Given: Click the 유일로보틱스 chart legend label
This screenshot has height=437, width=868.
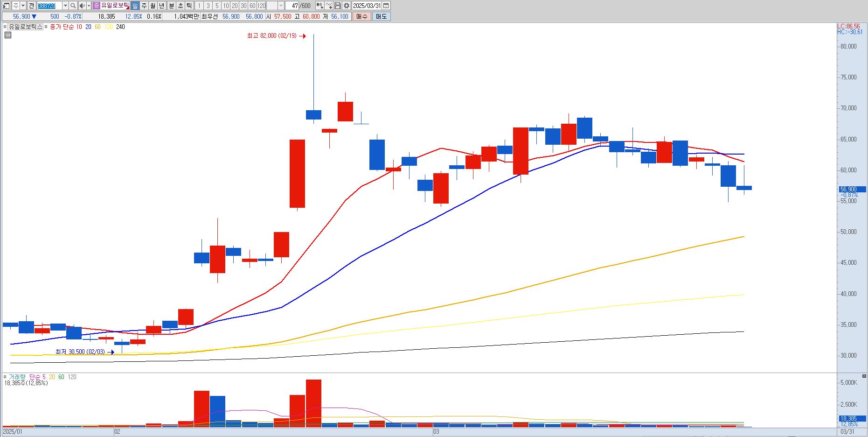Looking at the screenshot, I should pyautogui.click(x=26, y=27).
